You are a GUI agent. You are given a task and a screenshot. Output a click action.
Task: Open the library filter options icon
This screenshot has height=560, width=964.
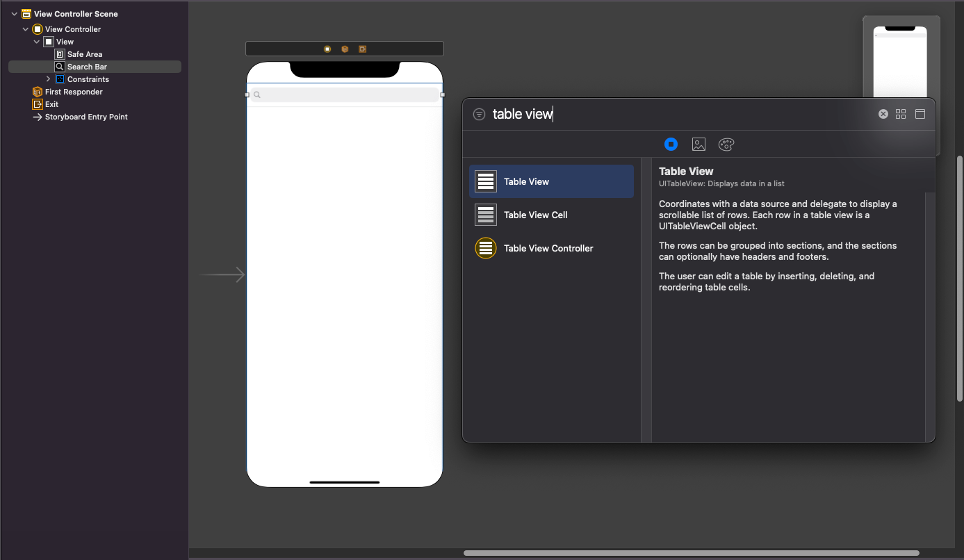[x=479, y=114]
